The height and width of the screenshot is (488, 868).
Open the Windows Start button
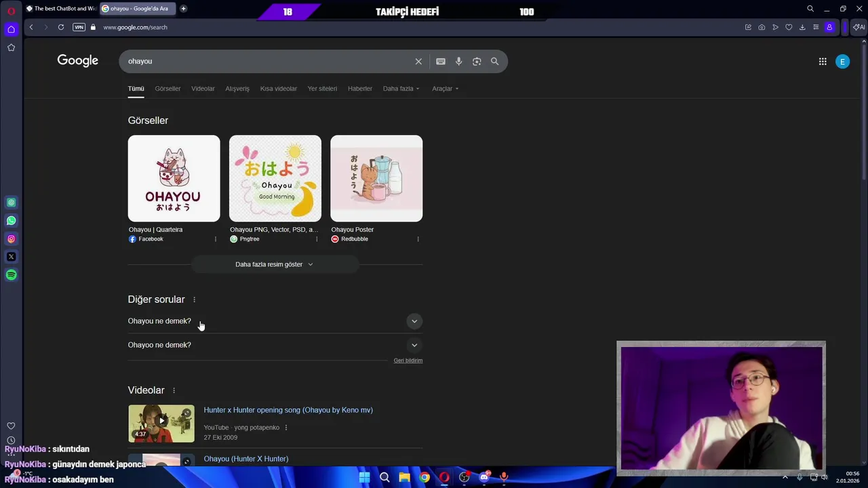364,477
